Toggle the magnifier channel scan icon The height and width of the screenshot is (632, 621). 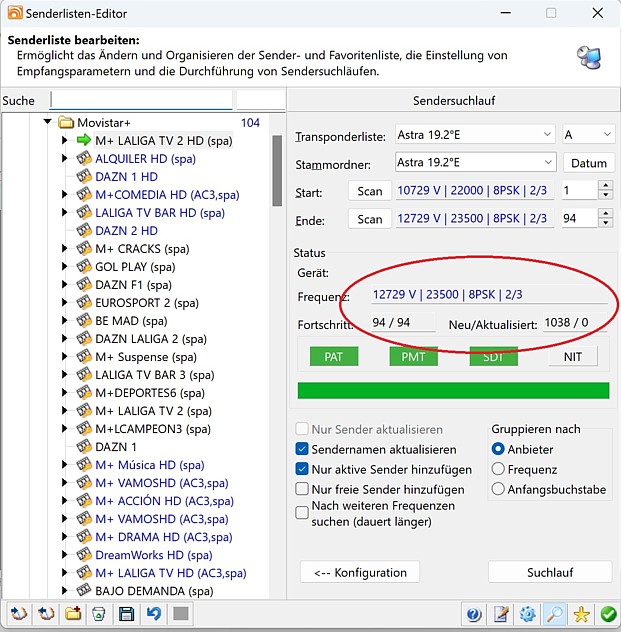click(555, 614)
